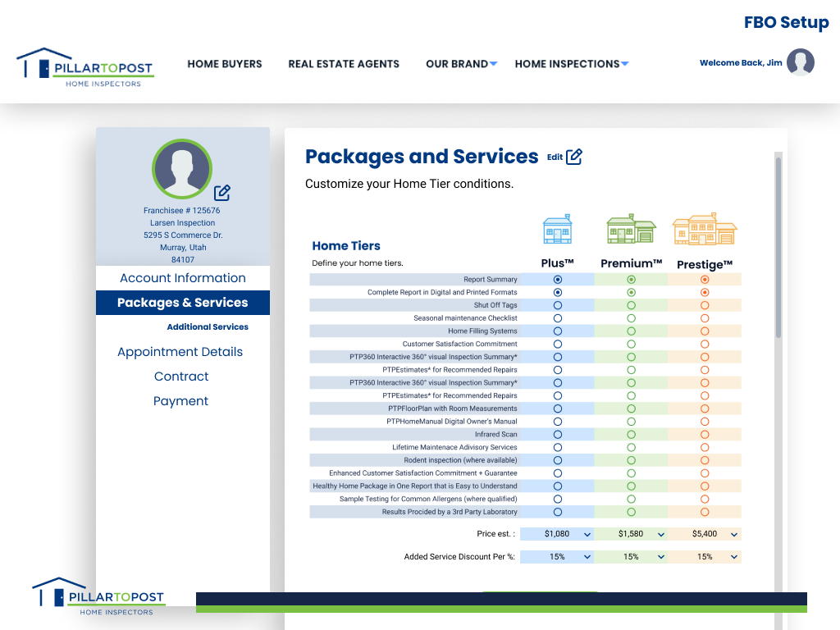Toggle Plus radio for Complete Report in Digital and Printed Formats
The image size is (840, 630).
coord(558,293)
